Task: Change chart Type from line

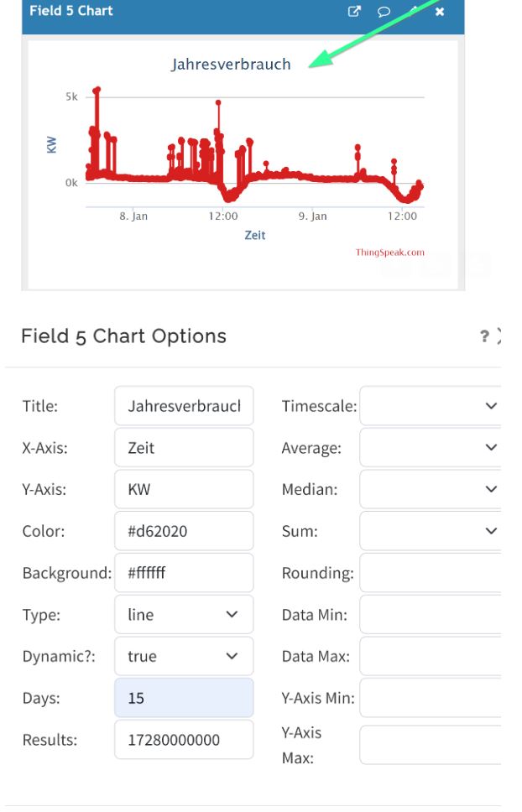Action: [184, 615]
